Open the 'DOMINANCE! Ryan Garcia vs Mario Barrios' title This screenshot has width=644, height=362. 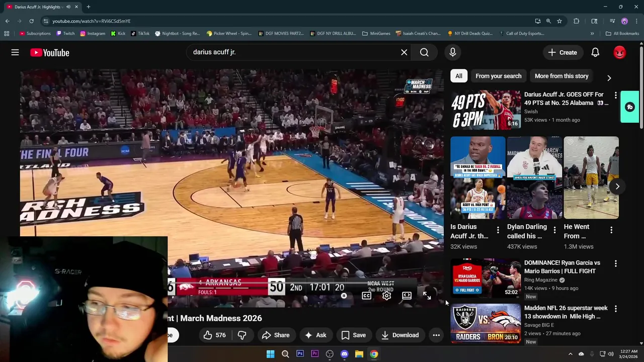click(x=562, y=267)
